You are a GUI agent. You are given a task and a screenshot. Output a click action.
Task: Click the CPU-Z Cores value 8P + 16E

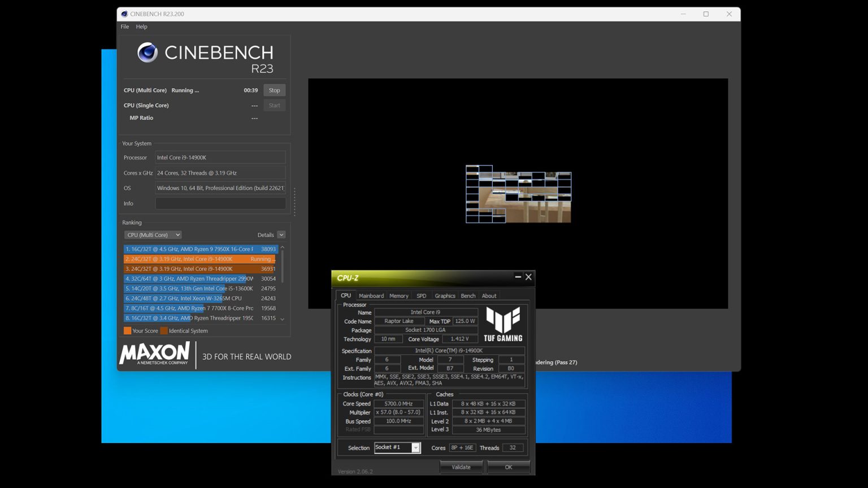[x=462, y=448]
